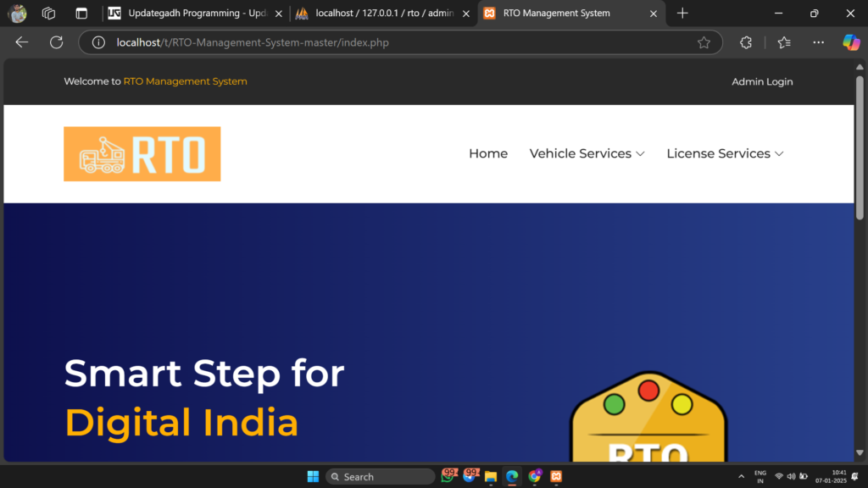Open the browser profile avatar
The height and width of the screenshot is (488, 868).
[17, 14]
